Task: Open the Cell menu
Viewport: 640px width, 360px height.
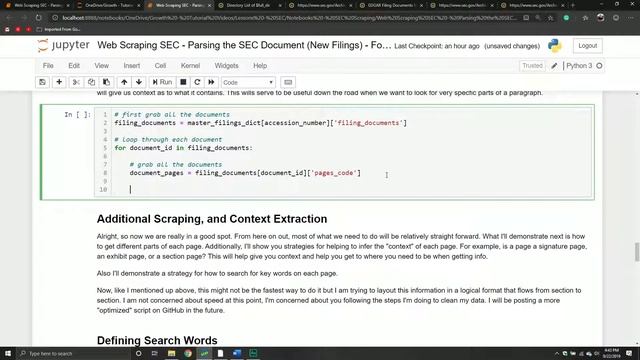Action: (x=160, y=66)
